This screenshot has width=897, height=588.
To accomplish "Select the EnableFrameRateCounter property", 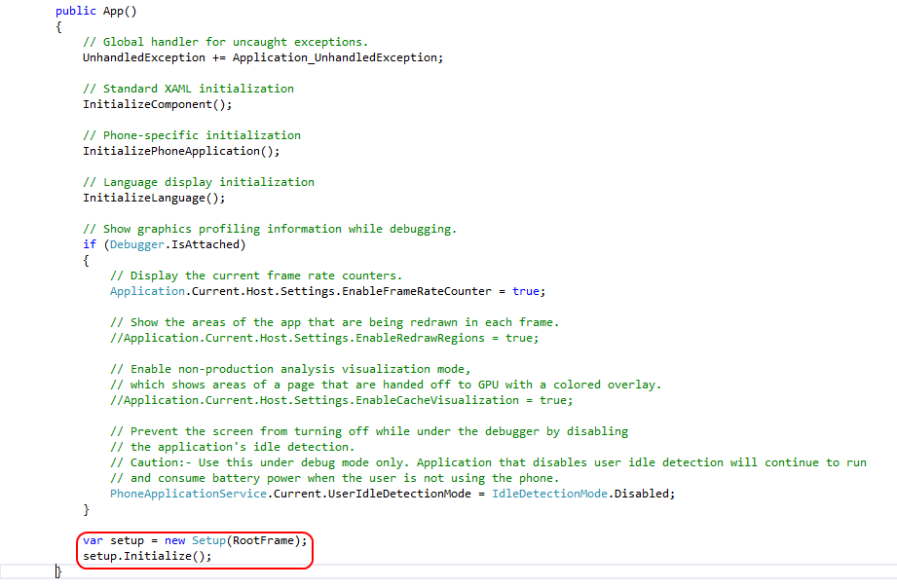I will point(413,291).
